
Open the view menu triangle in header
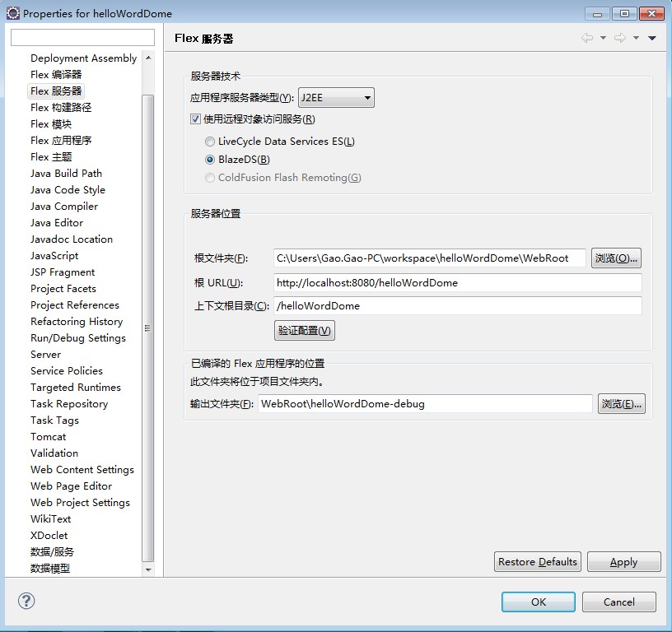point(652,38)
